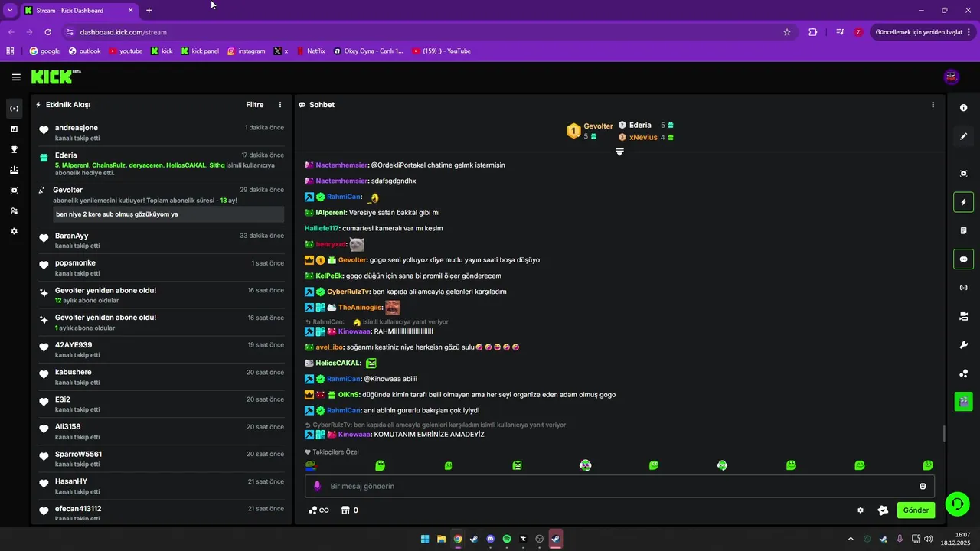This screenshot has width=980, height=551.
Task: Select the andreasjone follow event
Action: [162, 132]
